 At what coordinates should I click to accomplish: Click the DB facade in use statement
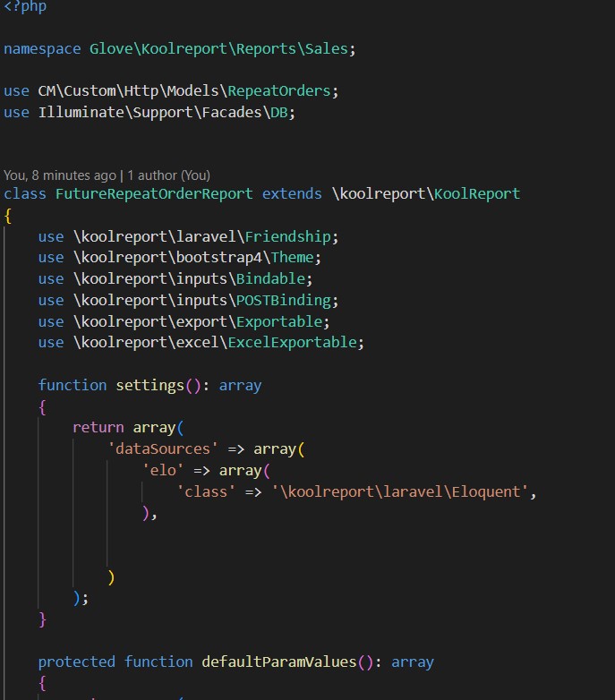tap(282, 113)
